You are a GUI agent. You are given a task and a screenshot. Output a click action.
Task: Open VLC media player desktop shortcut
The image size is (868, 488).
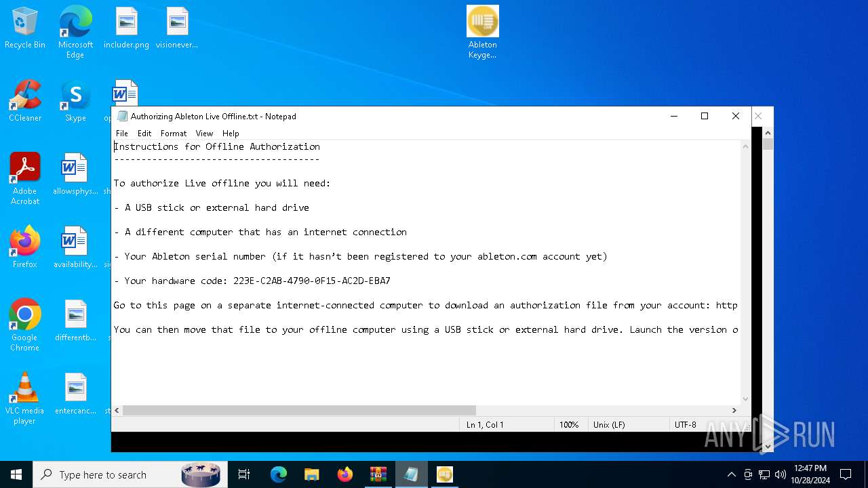[25, 399]
